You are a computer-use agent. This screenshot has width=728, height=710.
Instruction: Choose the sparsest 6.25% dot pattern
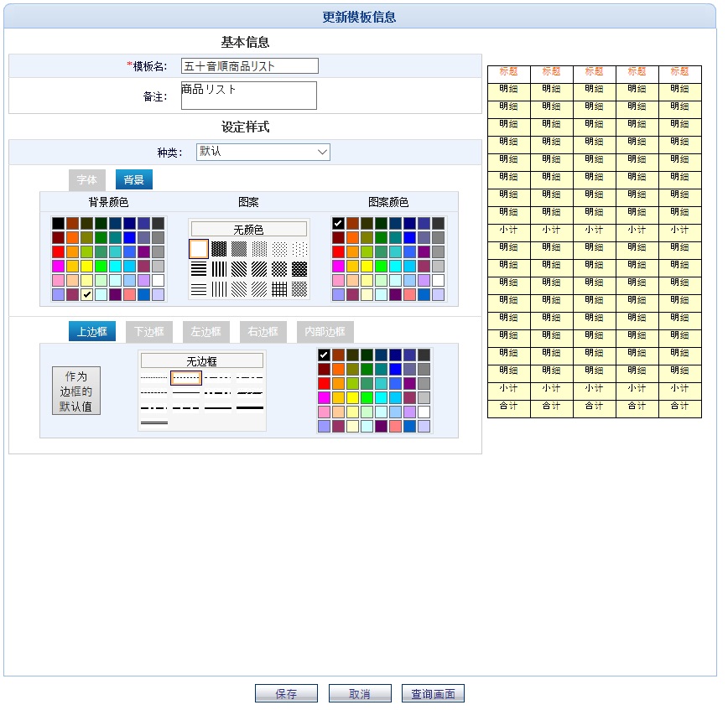coord(299,249)
